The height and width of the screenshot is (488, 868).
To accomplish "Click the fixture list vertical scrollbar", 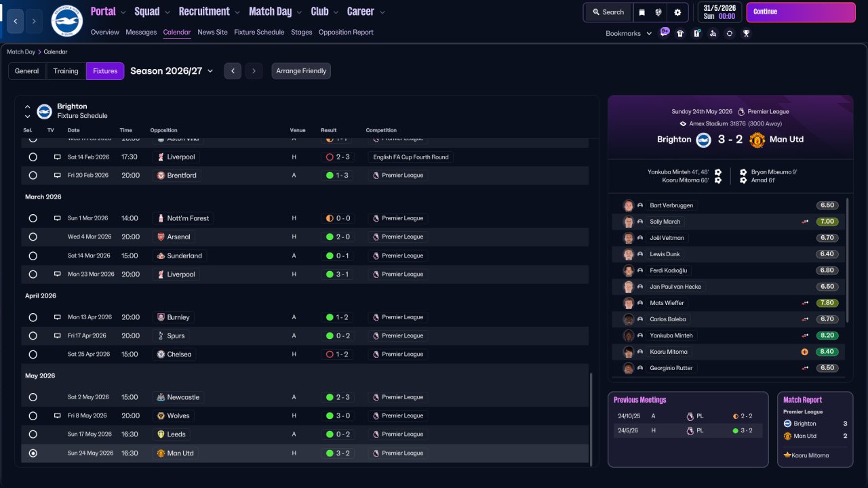I will 592,419.
